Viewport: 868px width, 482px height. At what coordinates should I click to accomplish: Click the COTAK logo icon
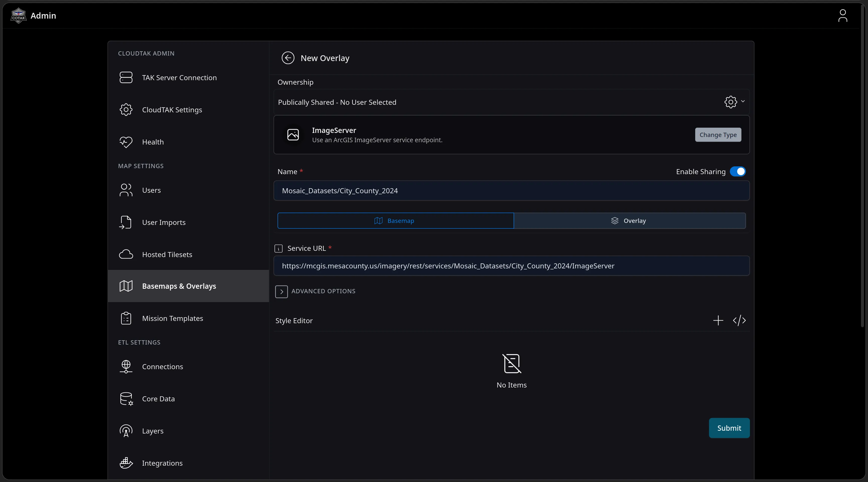coord(19,16)
